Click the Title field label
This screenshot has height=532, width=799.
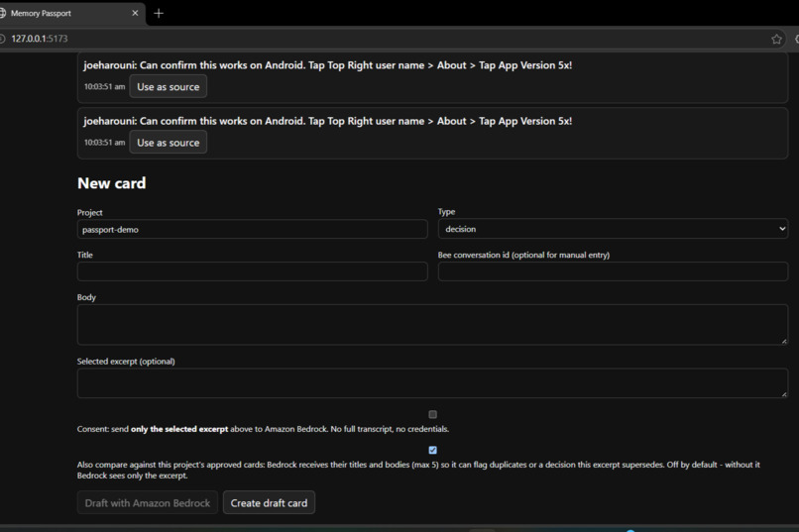click(85, 255)
